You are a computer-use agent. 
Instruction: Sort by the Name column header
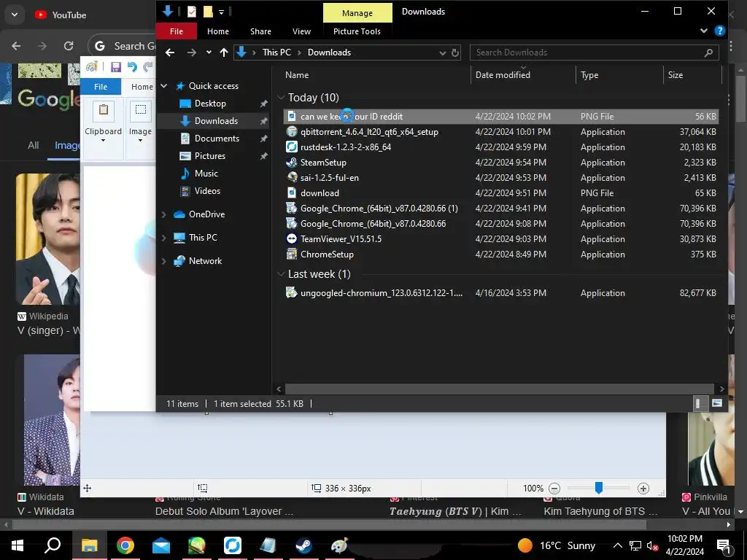coord(297,75)
